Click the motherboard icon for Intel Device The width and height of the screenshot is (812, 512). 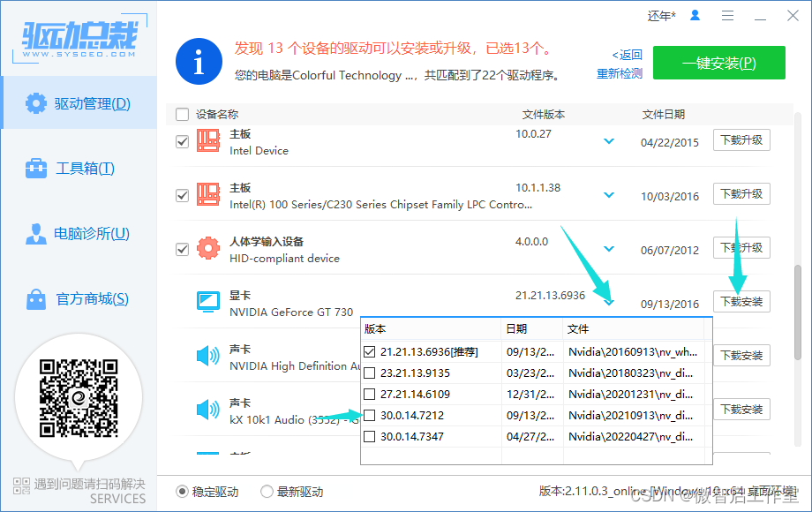[208, 140]
